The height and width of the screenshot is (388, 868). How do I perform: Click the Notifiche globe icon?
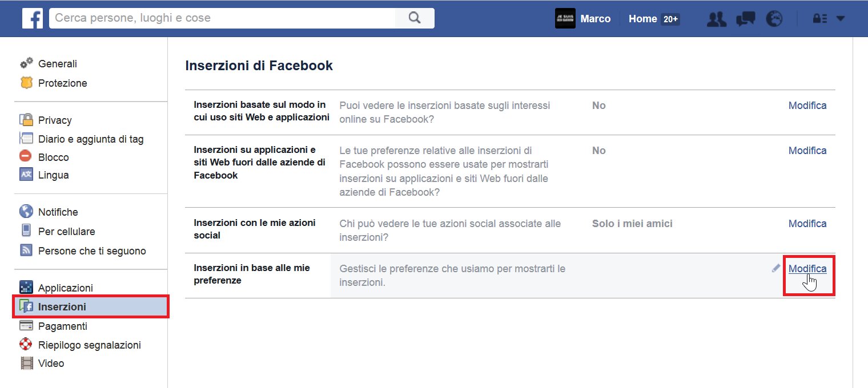tap(26, 212)
